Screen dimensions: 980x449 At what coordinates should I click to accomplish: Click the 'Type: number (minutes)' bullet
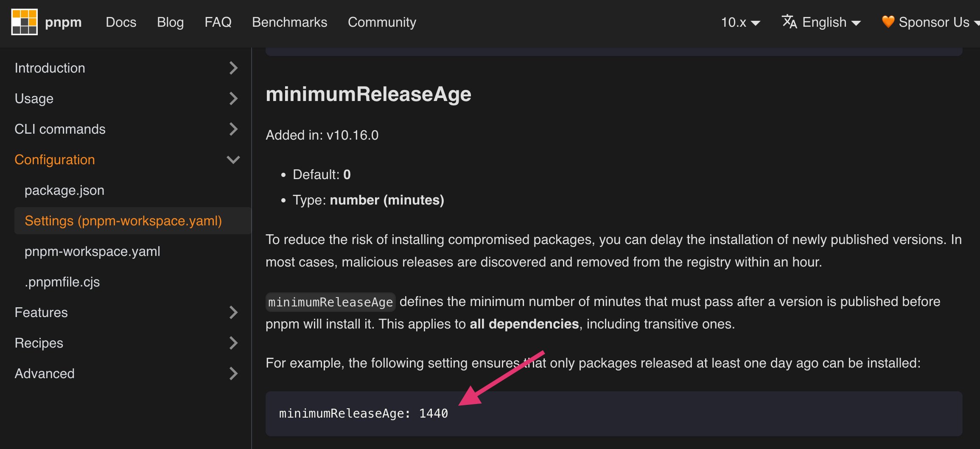pos(368,200)
